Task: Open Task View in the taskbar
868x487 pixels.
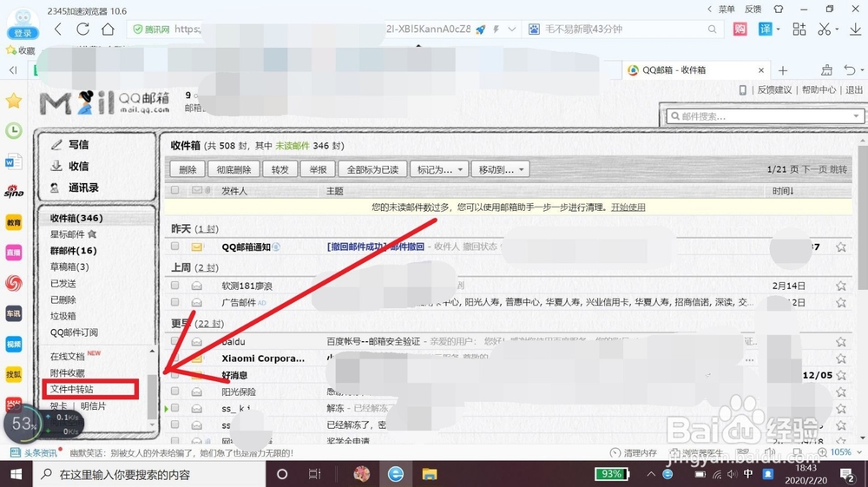Action: click(314, 474)
